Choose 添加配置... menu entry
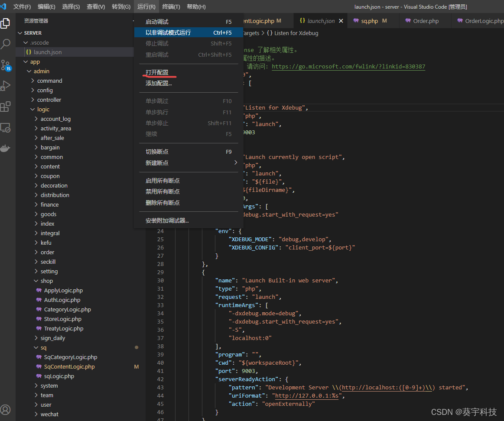 (189, 84)
